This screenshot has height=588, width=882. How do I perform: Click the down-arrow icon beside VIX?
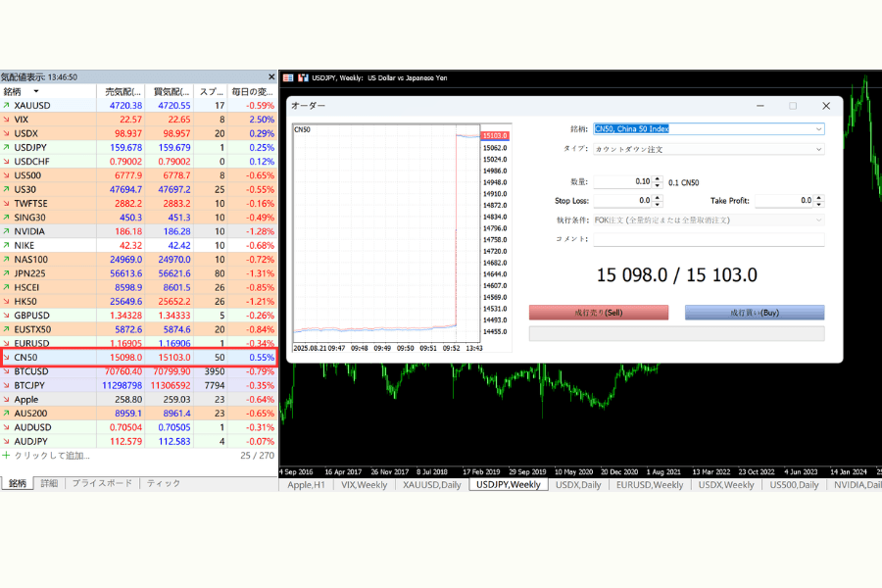point(6,120)
